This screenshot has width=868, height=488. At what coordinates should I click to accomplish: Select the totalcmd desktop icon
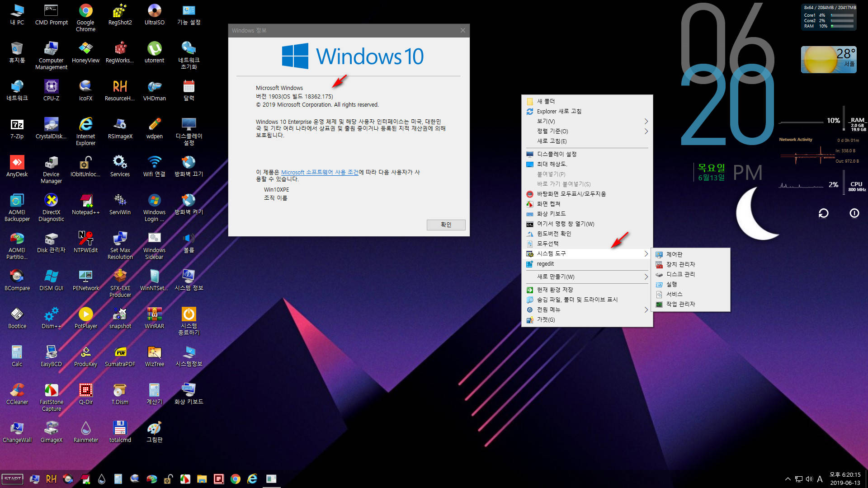coord(120,432)
